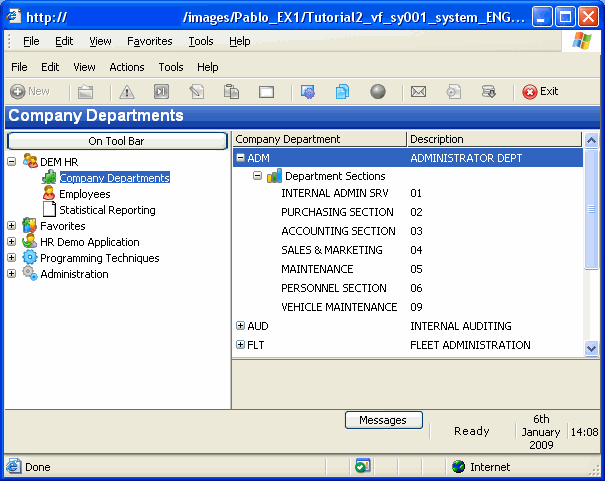Click the Company Department column header
The height and width of the screenshot is (481, 605).
319,139
